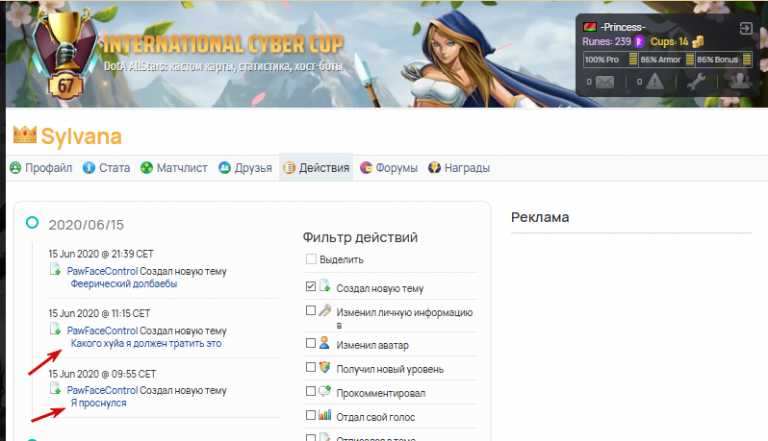
Task: Click timestamp 15 Jun 2020 @ 21:39 CET
Action: (101, 254)
